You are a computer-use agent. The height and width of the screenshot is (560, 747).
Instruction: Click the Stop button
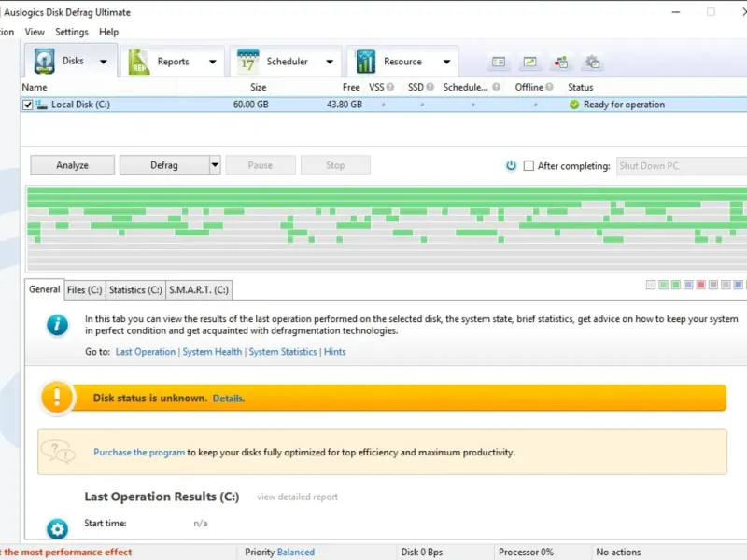point(335,165)
